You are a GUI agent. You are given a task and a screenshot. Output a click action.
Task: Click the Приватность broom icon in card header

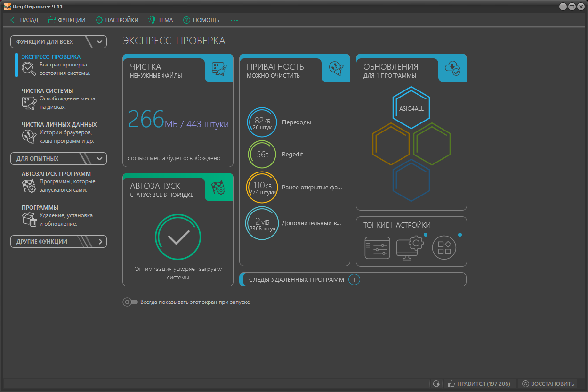coord(336,69)
